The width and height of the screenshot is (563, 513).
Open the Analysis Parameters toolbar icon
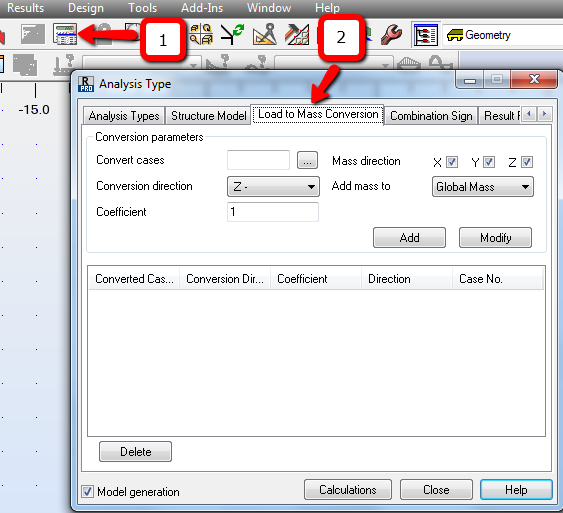[x=65, y=34]
